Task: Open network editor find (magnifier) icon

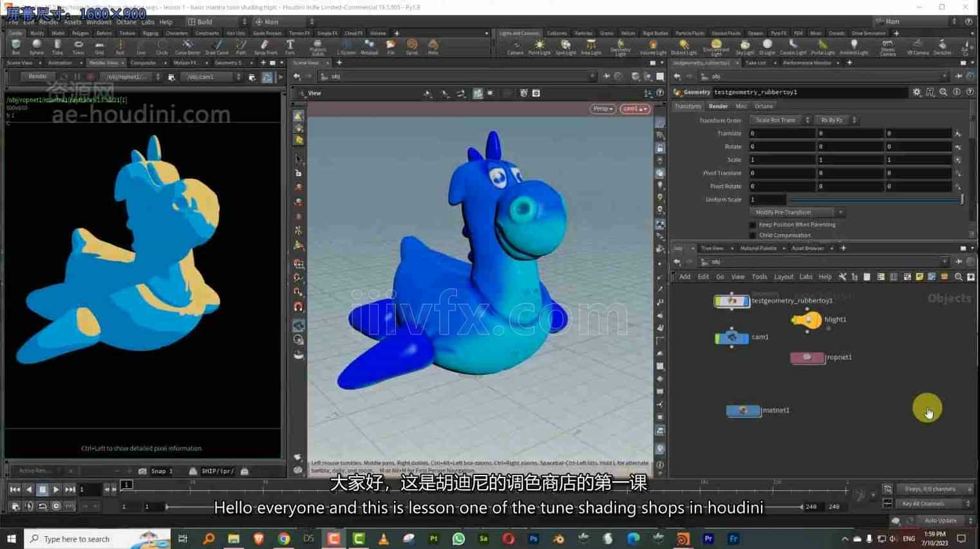Action: tap(958, 277)
